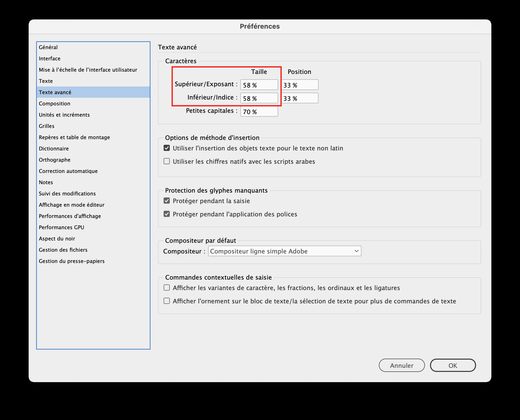
Task: Edit the Petites capitales percentage field
Action: coord(259,111)
